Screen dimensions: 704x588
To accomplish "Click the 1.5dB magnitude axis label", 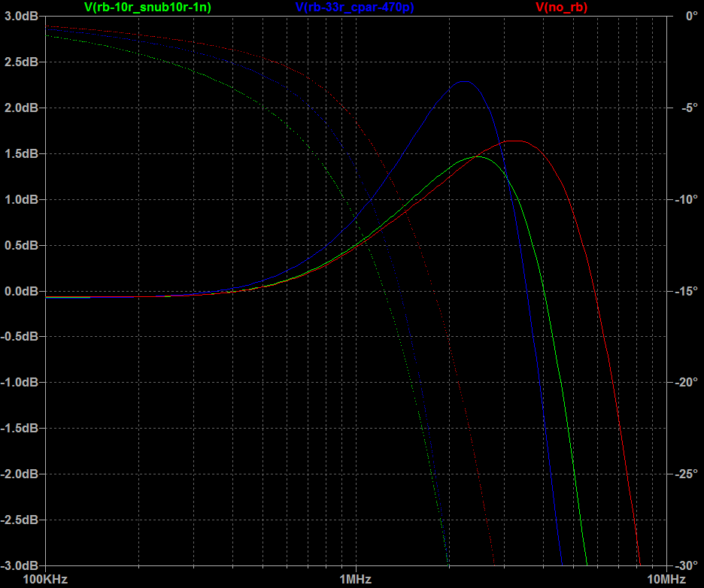I will coord(21,153).
